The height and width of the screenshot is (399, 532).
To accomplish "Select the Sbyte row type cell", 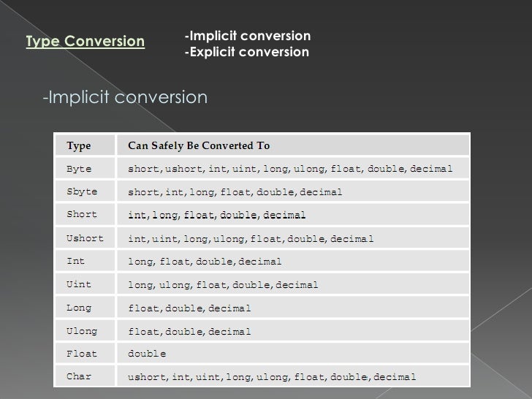I will pyautogui.click(x=85, y=191).
